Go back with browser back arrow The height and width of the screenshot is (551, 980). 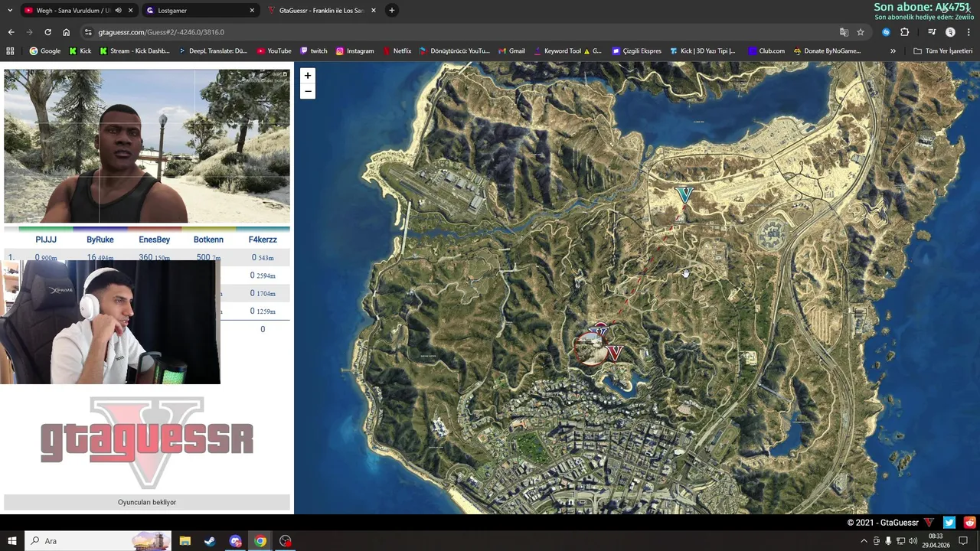click(11, 32)
